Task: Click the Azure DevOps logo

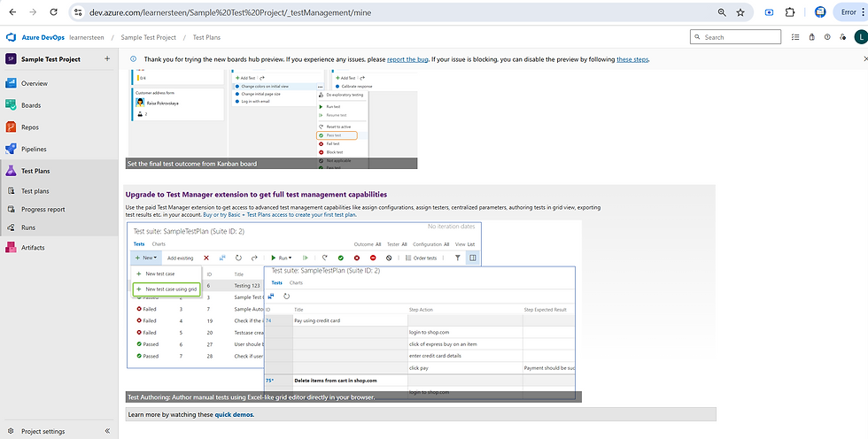Action: coord(11,37)
